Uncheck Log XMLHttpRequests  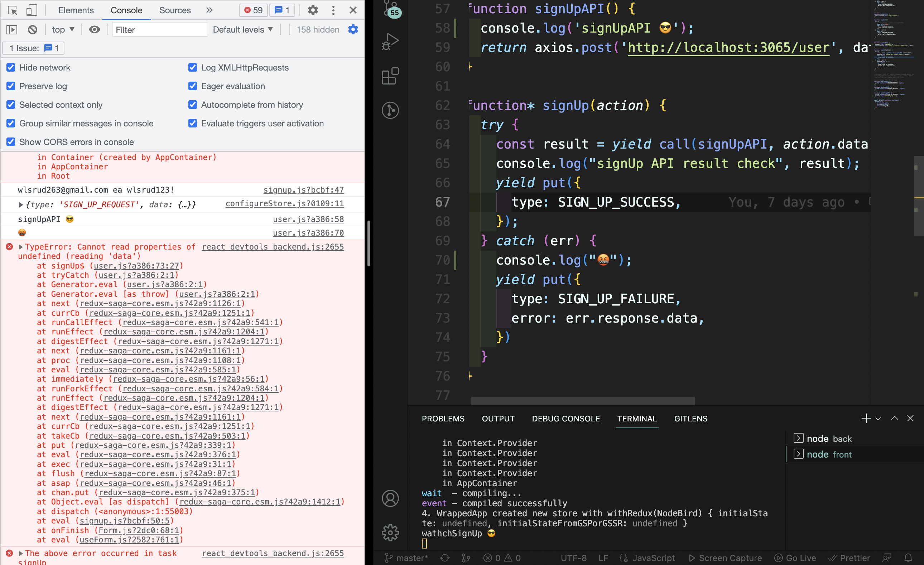click(x=193, y=67)
